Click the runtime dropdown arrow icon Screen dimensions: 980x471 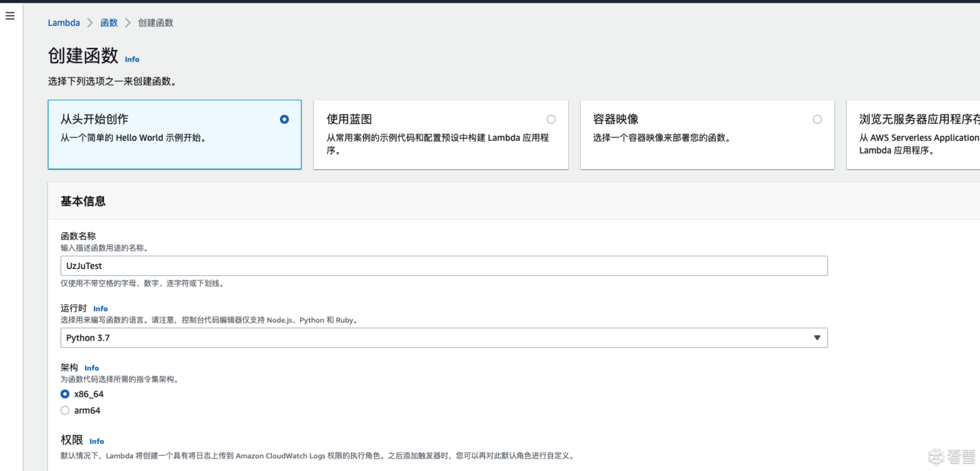817,338
